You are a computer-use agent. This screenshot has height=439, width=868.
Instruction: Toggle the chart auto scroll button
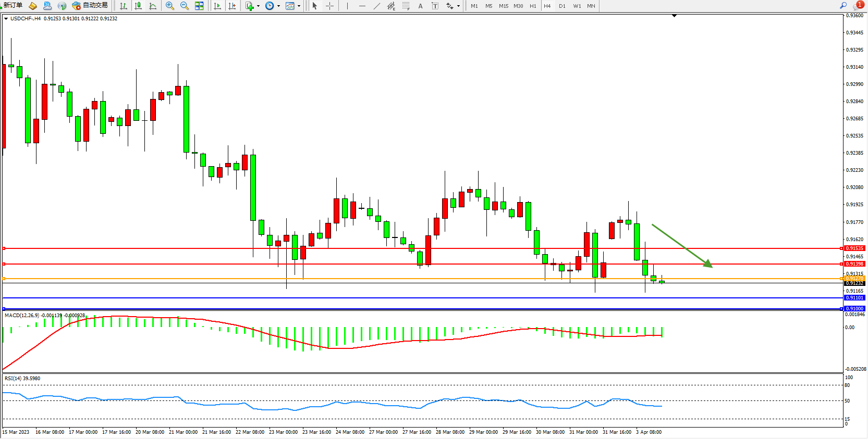coord(217,6)
